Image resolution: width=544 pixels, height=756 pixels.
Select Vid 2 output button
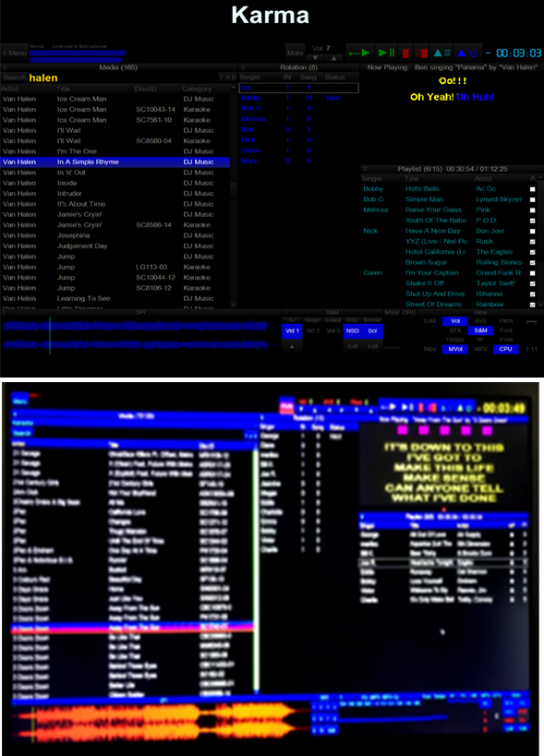tap(312, 330)
